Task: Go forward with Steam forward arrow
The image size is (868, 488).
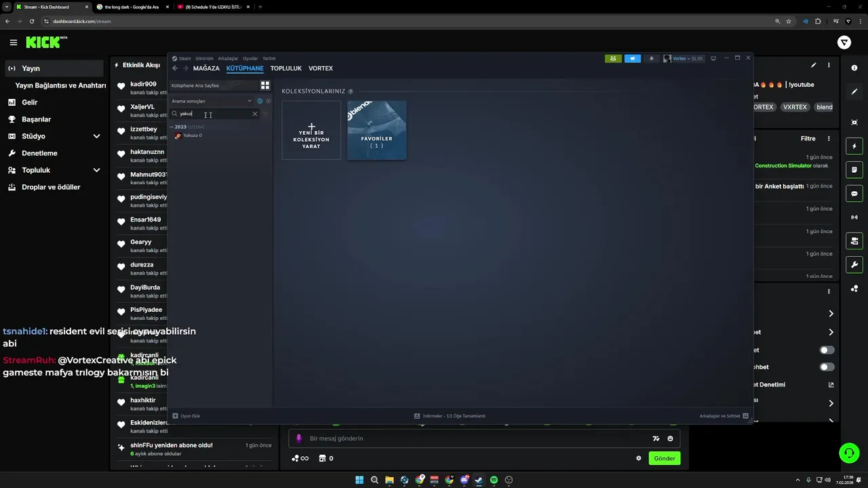Action: click(185, 68)
